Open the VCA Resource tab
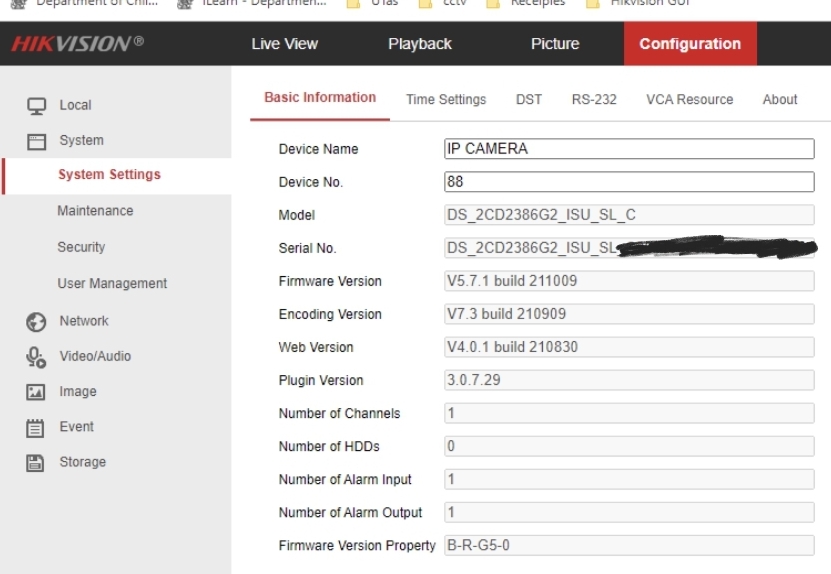 (689, 100)
